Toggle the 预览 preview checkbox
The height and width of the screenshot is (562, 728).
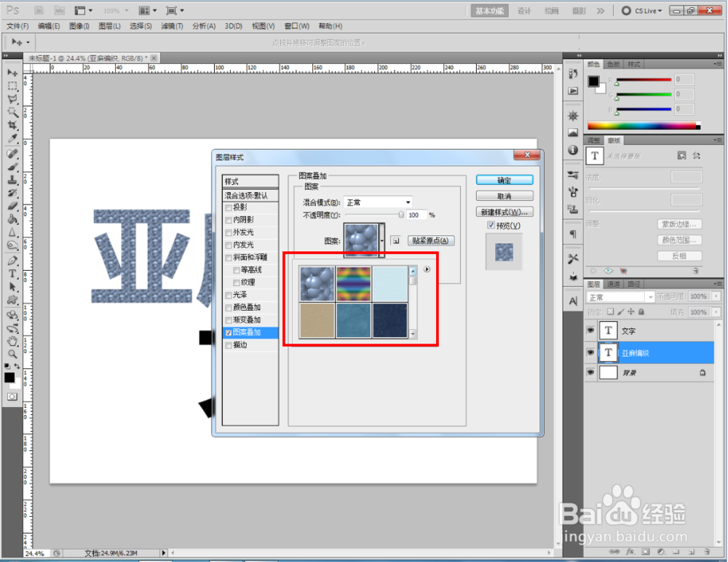tap(491, 225)
